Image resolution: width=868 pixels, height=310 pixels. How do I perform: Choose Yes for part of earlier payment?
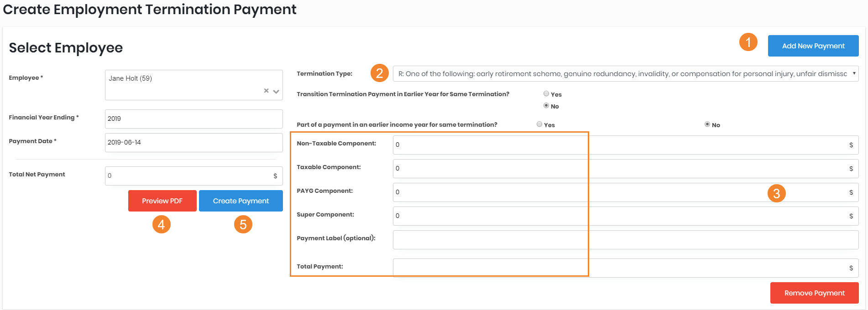539,124
